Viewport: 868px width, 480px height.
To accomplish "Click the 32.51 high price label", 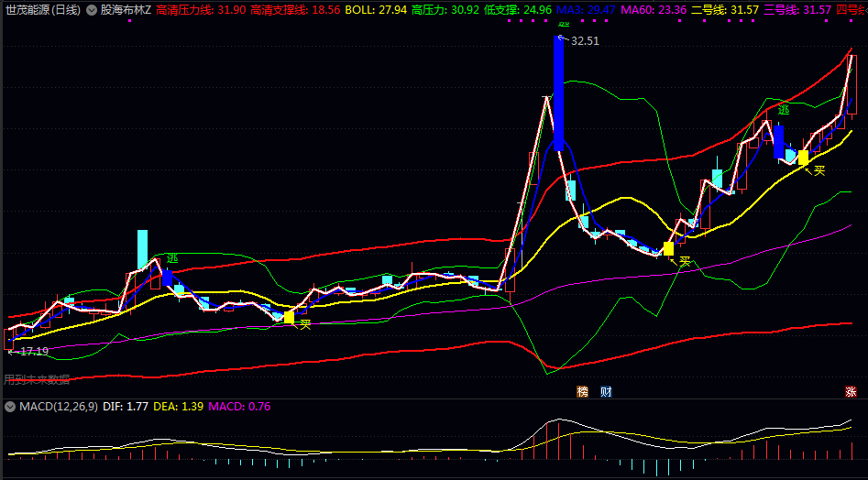I will 585,41.
